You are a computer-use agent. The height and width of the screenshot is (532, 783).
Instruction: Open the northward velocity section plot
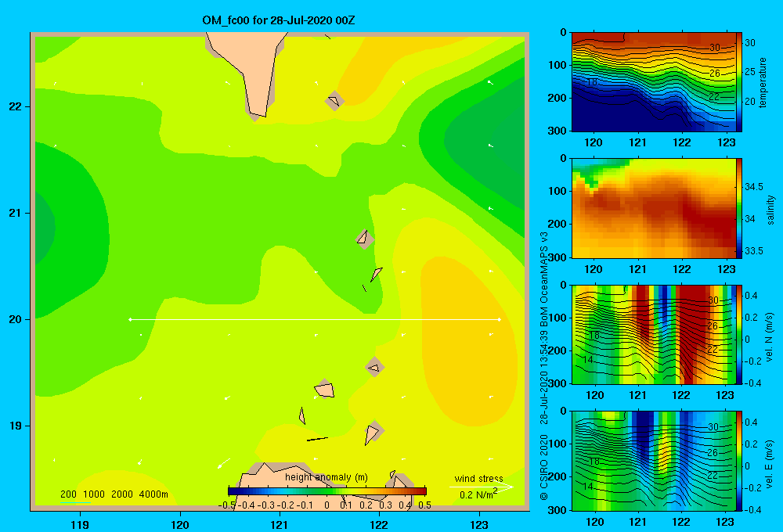point(654,334)
